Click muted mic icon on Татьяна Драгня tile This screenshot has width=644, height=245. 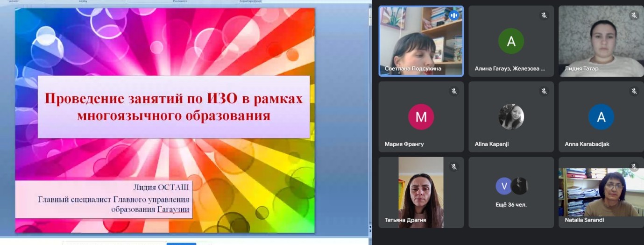454,166
